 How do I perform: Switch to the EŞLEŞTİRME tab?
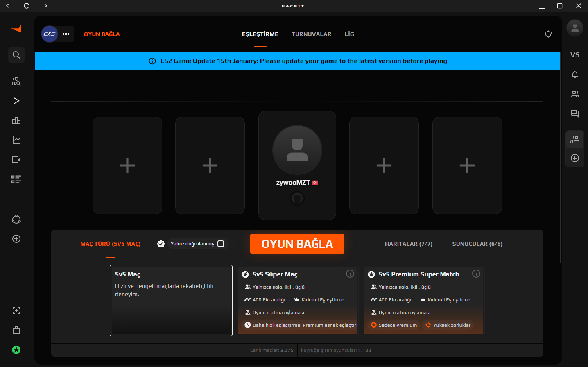pyautogui.click(x=260, y=34)
